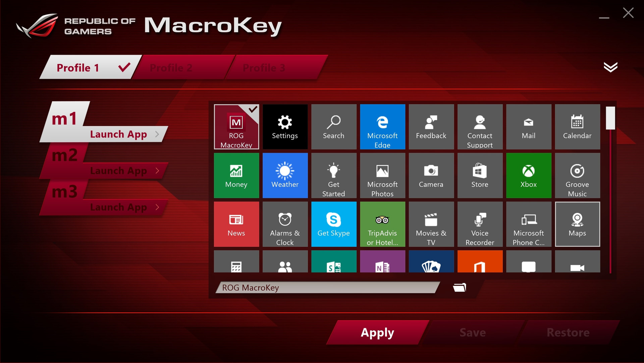Viewport: 644px width, 363px height.
Task: Pick the Weather app tile
Action: pos(285,175)
